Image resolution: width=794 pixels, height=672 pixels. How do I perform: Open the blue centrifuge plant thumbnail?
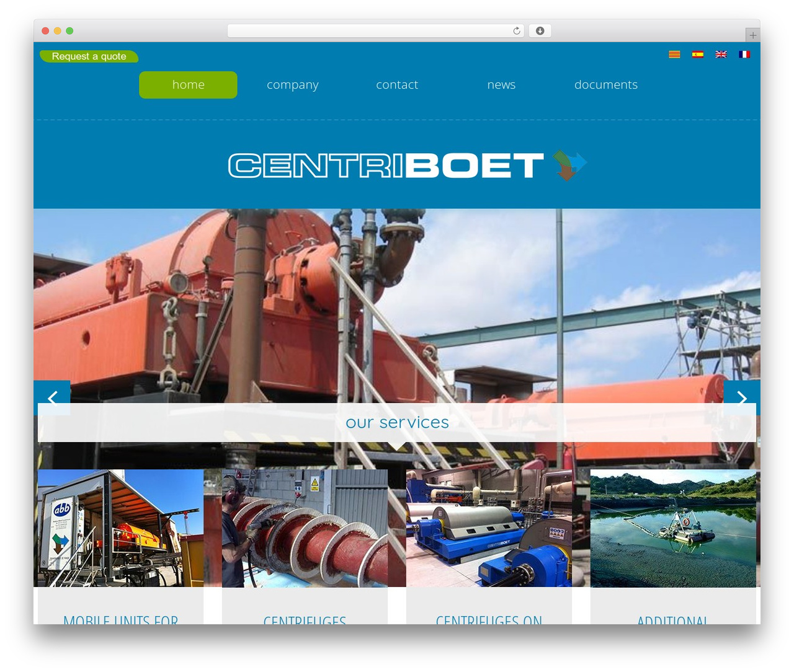coord(489,528)
